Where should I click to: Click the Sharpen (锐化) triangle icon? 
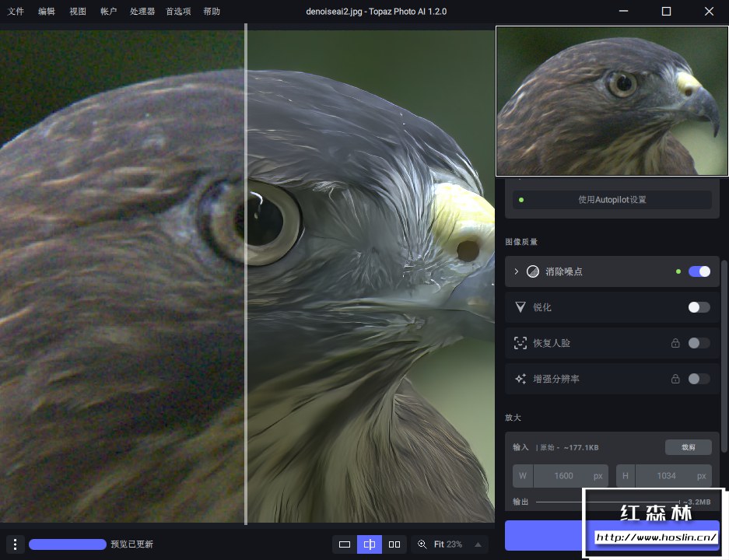520,307
